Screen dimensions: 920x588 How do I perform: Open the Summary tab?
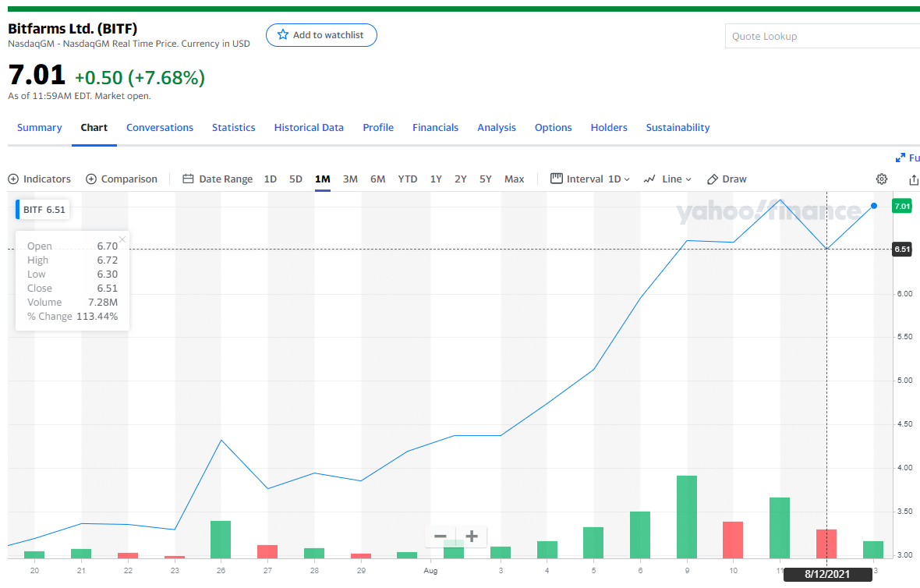(39, 127)
